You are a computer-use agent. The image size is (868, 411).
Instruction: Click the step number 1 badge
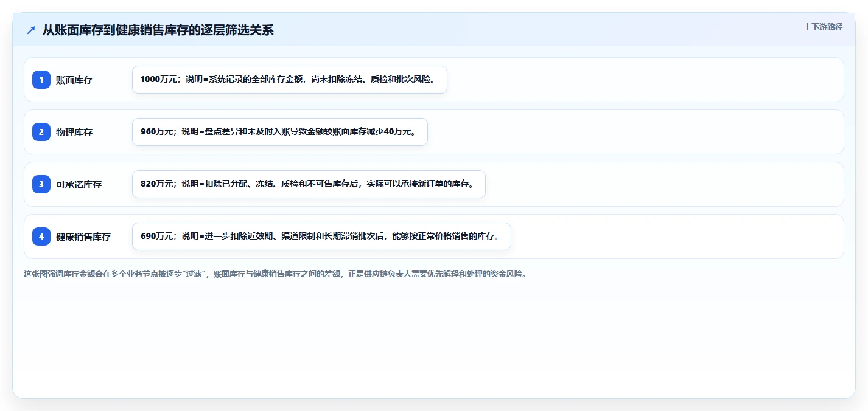coord(41,80)
